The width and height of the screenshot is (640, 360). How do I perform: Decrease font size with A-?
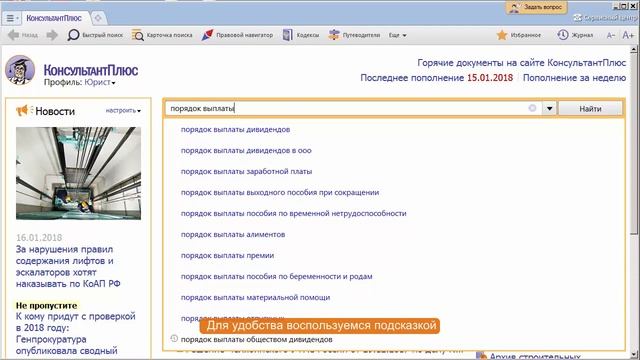(x=611, y=36)
